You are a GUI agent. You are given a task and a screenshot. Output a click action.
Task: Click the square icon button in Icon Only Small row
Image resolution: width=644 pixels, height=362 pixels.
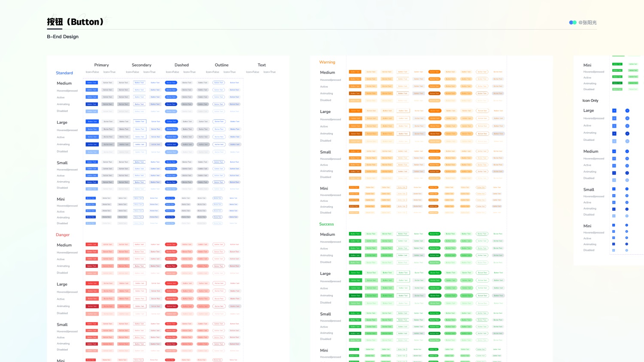pos(614,189)
